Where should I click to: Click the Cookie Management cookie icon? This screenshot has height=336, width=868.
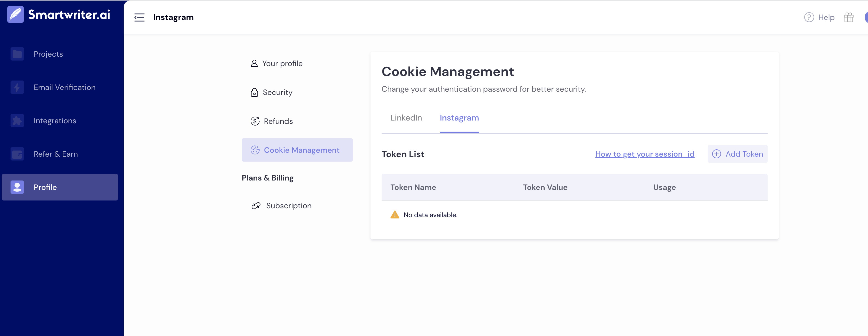255,150
